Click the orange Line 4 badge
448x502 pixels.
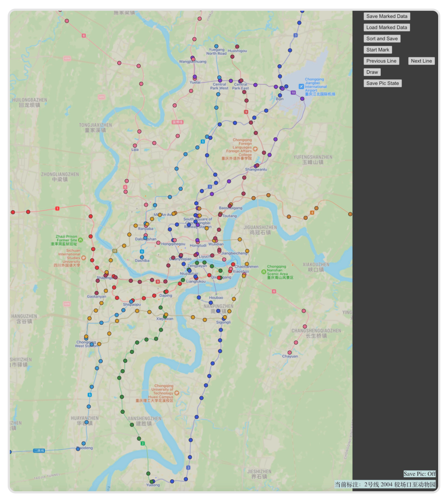(312, 213)
